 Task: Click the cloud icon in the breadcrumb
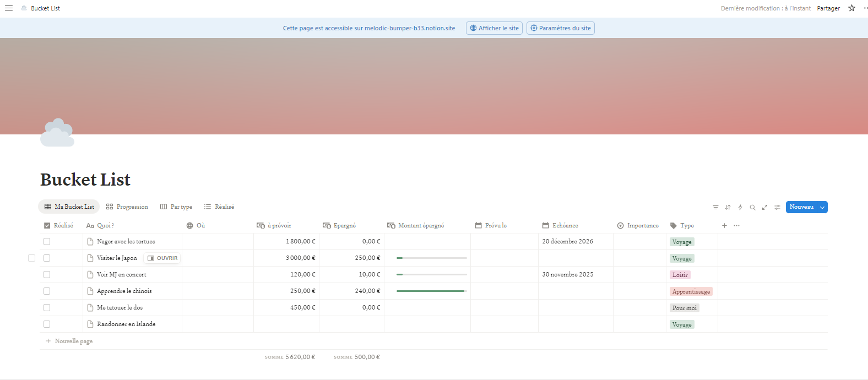click(24, 8)
